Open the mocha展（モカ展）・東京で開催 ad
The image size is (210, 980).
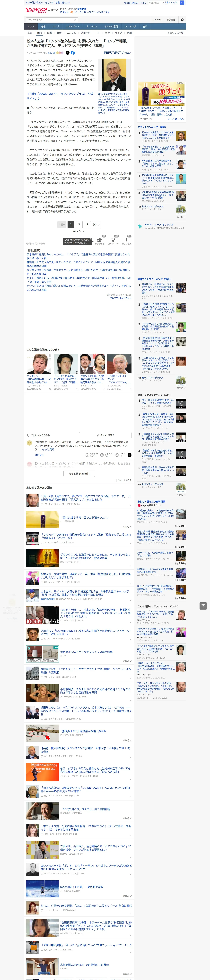82,887
